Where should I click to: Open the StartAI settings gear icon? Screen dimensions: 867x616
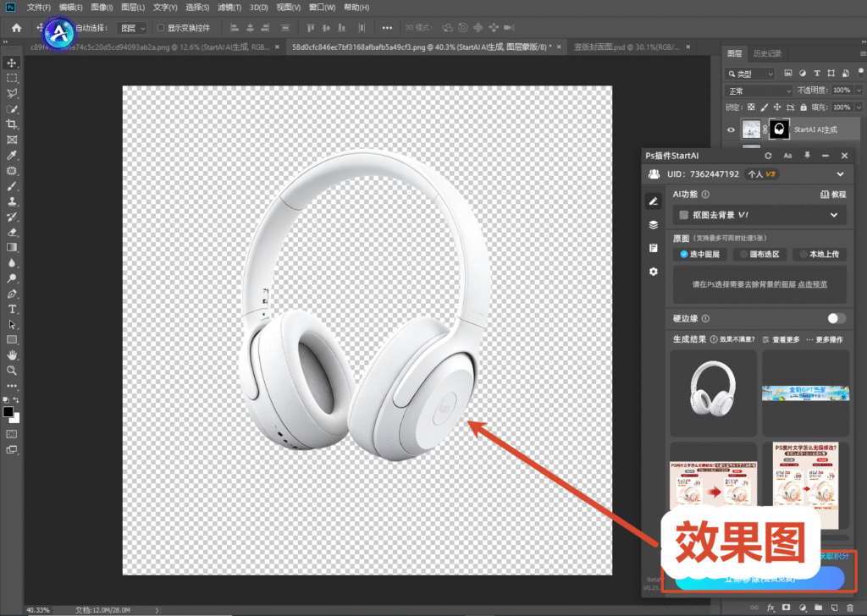tap(654, 272)
